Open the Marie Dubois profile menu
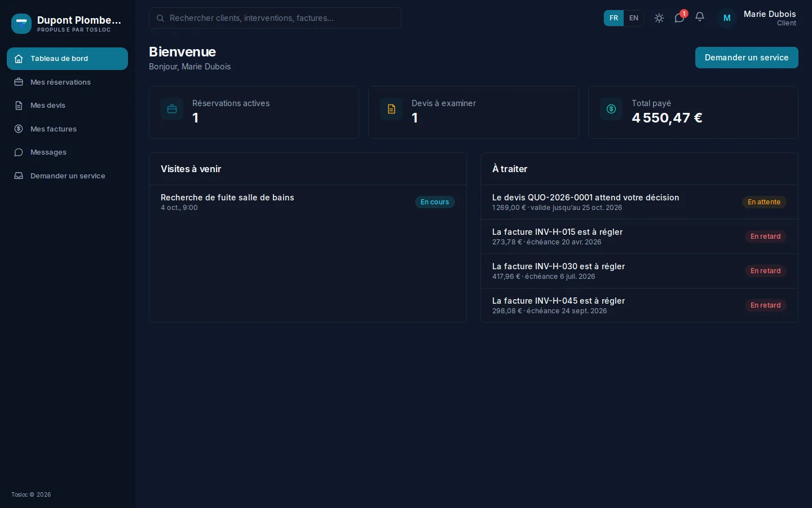The width and height of the screenshot is (812, 508). pos(757,18)
